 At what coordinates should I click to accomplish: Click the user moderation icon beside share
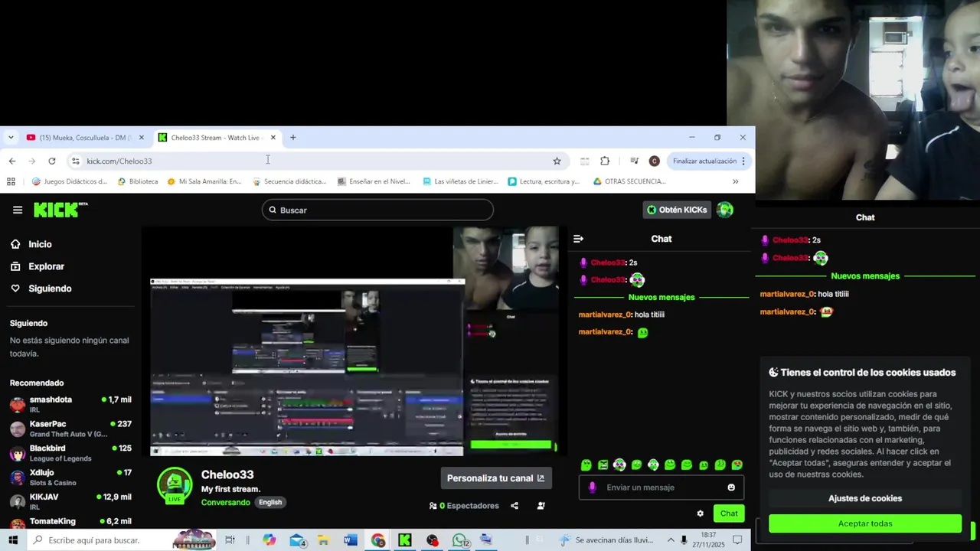point(541,506)
